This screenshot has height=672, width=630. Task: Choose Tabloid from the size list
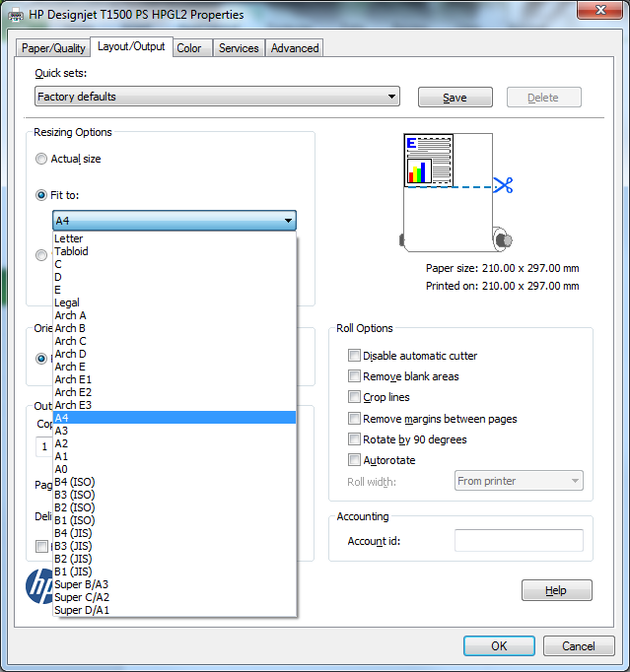pos(175,251)
